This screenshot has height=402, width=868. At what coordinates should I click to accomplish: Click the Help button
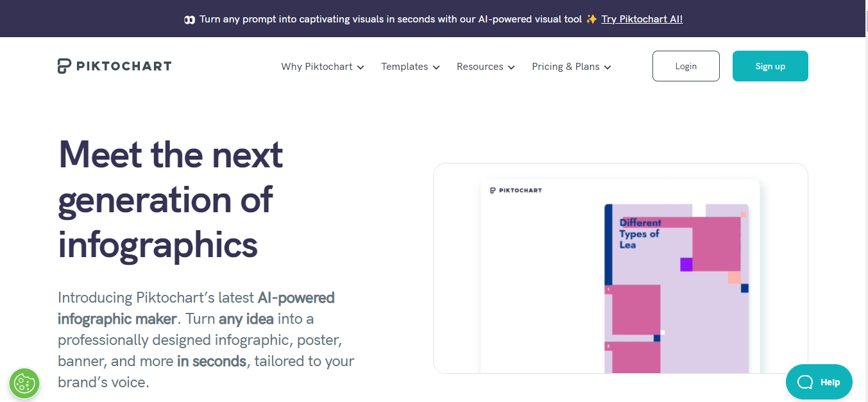coord(819,382)
